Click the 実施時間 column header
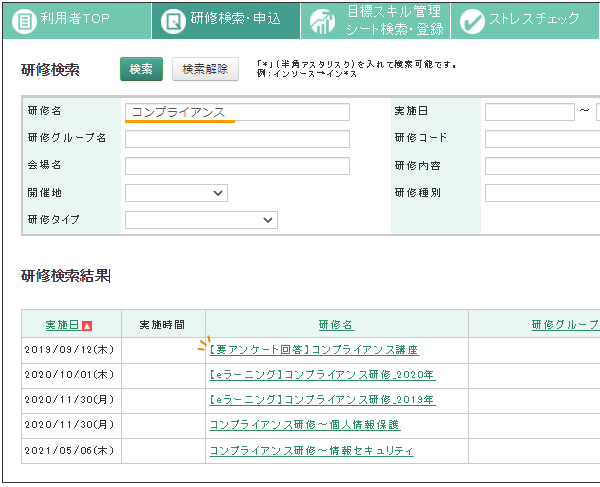The width and height of the screenshot is (600, 487). [162, 325]
